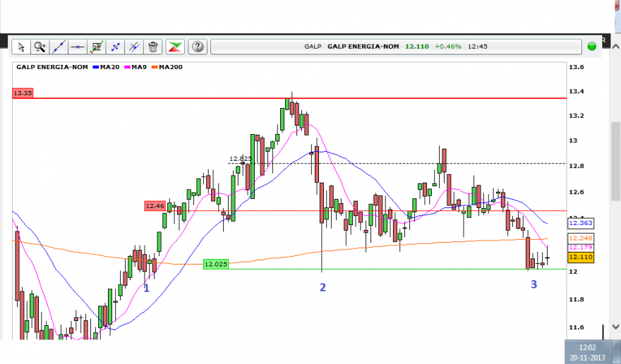Screen dimensions: 621x364
Task: Click the +0.46% change value
Action: [x=448, y=47]
